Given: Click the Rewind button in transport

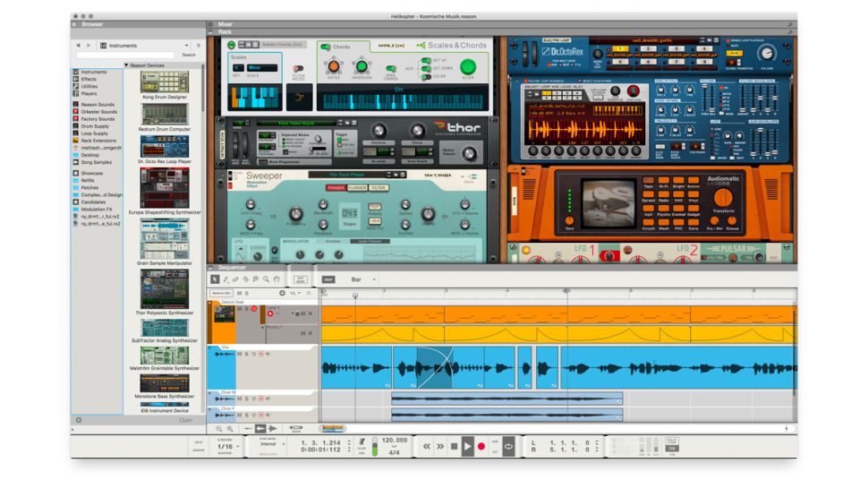Looking at the screenshot, I should tap(426, 446).
